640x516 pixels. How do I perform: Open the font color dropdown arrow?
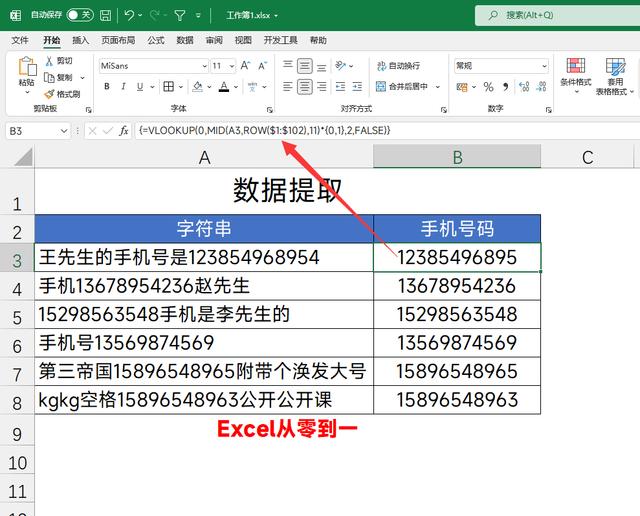coord(236,87)
